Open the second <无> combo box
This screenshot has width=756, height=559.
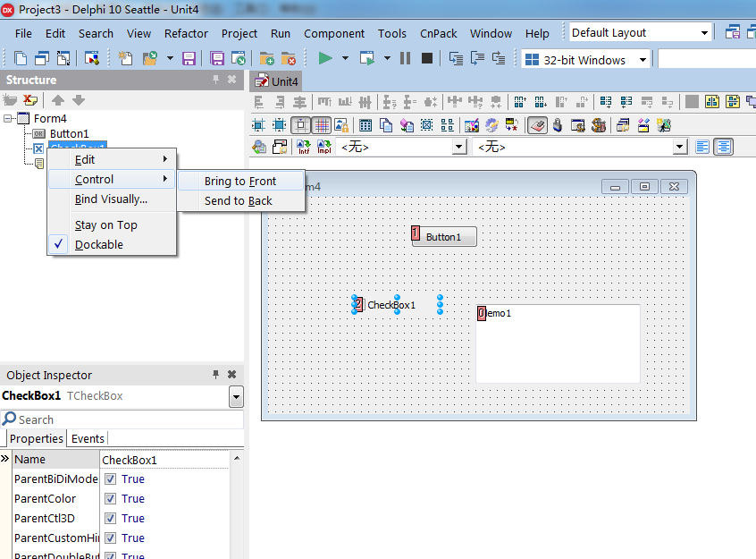(x=680, y=147)
